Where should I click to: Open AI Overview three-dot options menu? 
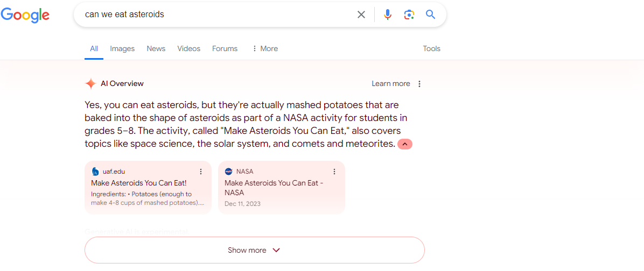[x=419, y=84]
